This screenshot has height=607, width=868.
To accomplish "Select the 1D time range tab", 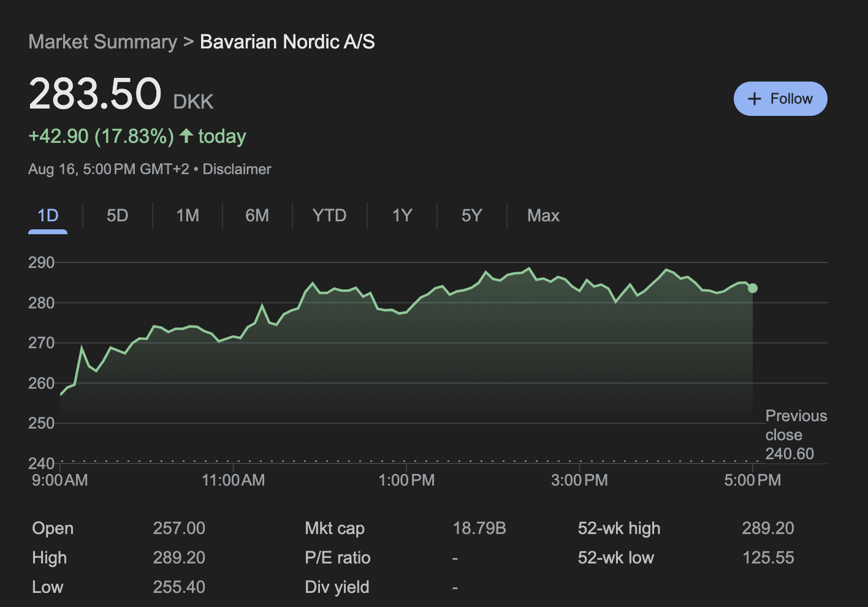I will click(48, 216).
